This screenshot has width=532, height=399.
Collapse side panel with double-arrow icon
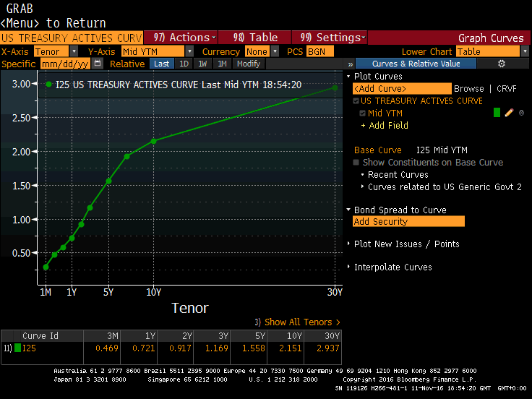350,64
